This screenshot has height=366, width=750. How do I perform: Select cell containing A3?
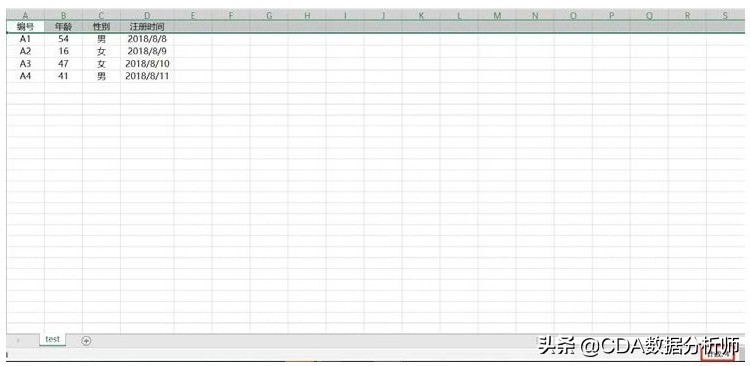coord(25,64)
